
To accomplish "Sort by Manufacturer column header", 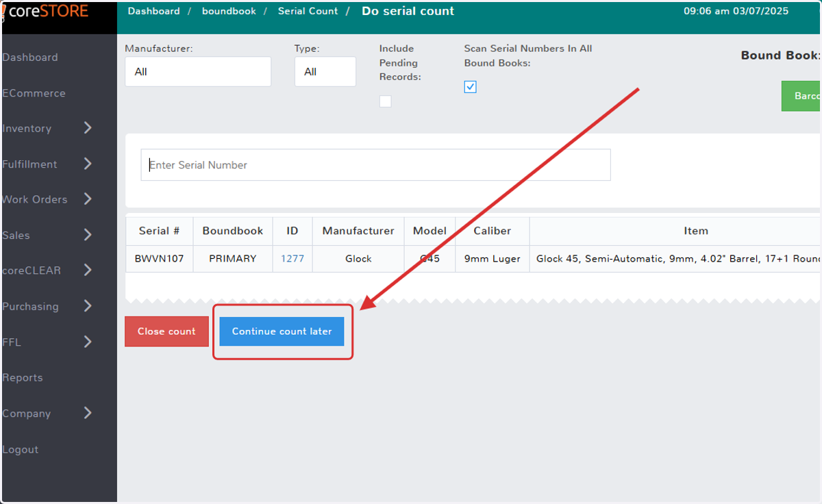I will click(358, 231).
